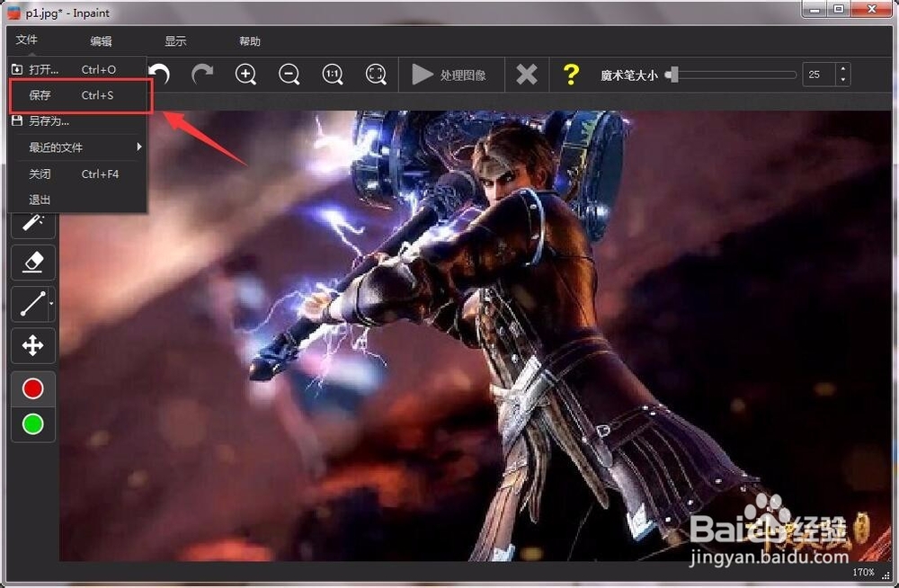
Task: Open the line tool dropdown arrow
Action: click(x=51, y=304)
